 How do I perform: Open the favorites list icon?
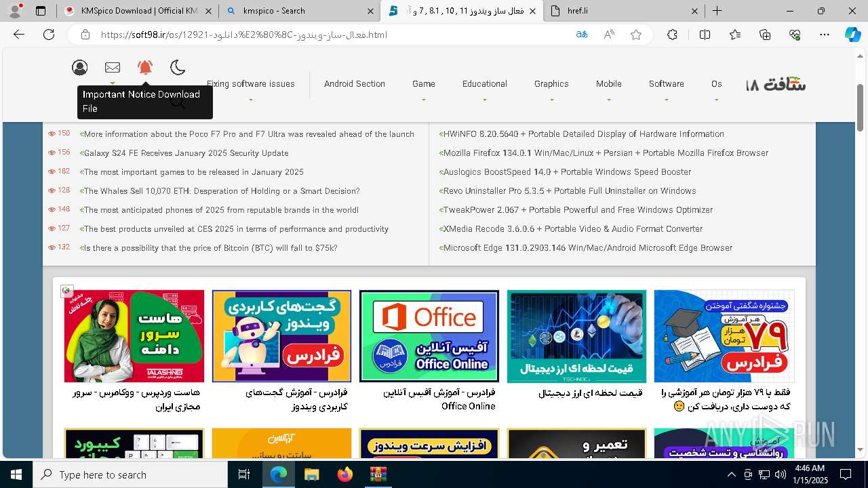point(735,35)
